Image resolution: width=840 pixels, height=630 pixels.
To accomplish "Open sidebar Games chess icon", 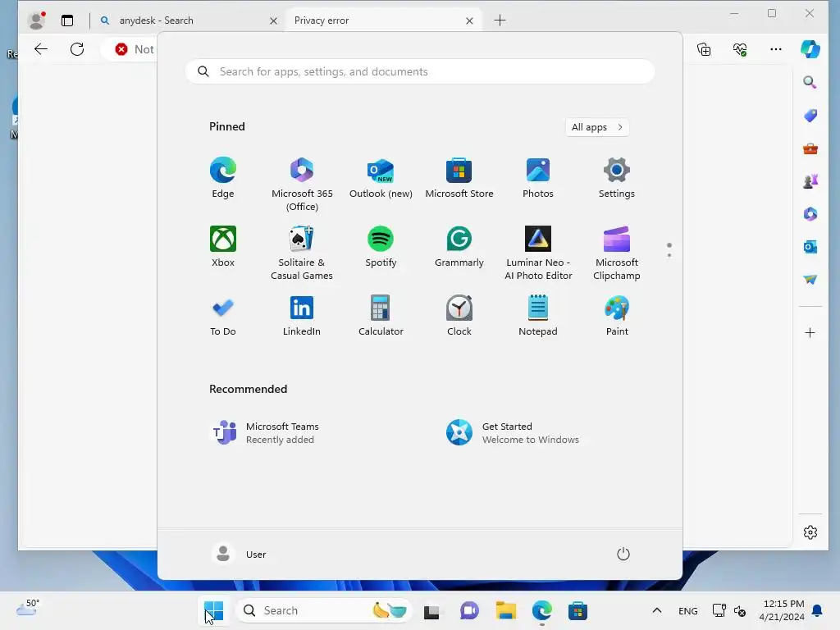I will point(810,181).
